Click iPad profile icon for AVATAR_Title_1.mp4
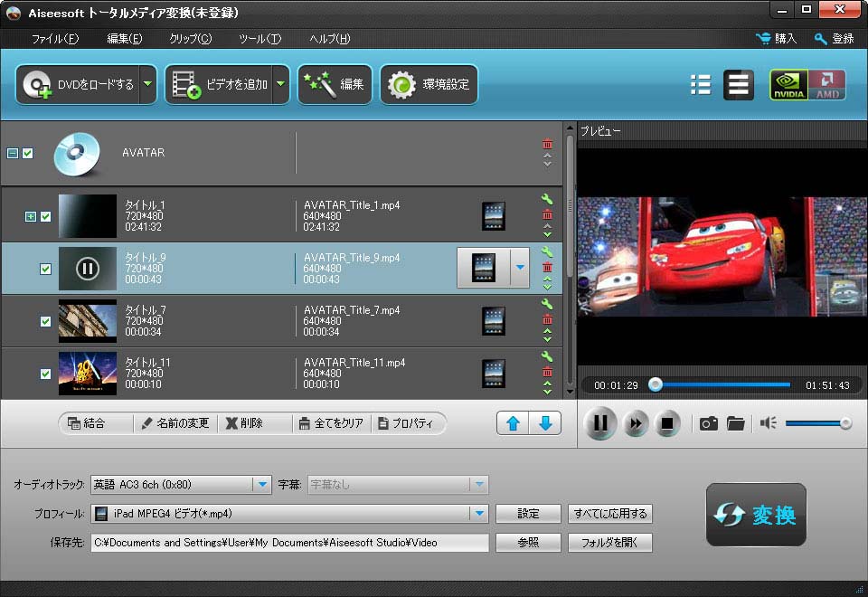Screen dimensions: 868x597 (494, 216)
